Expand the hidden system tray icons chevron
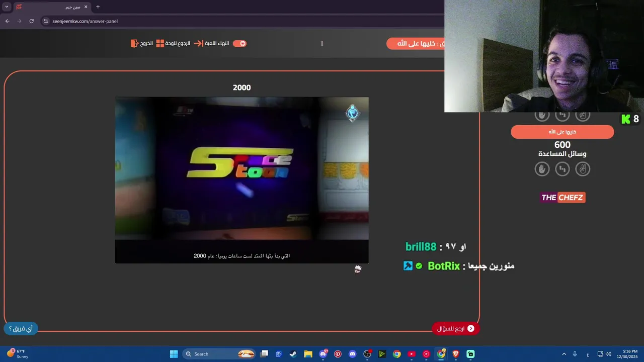This screenshot has height=362, width=644. click(564, 354)
